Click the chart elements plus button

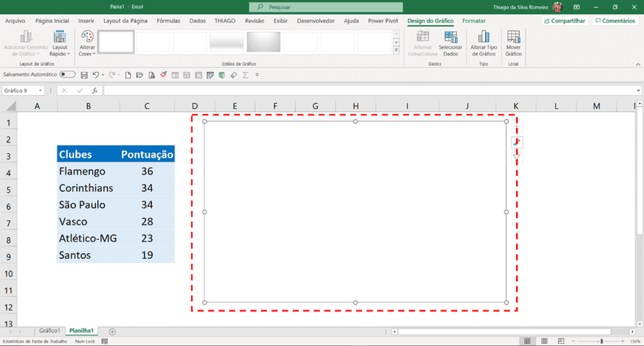[x=517, y=127]
